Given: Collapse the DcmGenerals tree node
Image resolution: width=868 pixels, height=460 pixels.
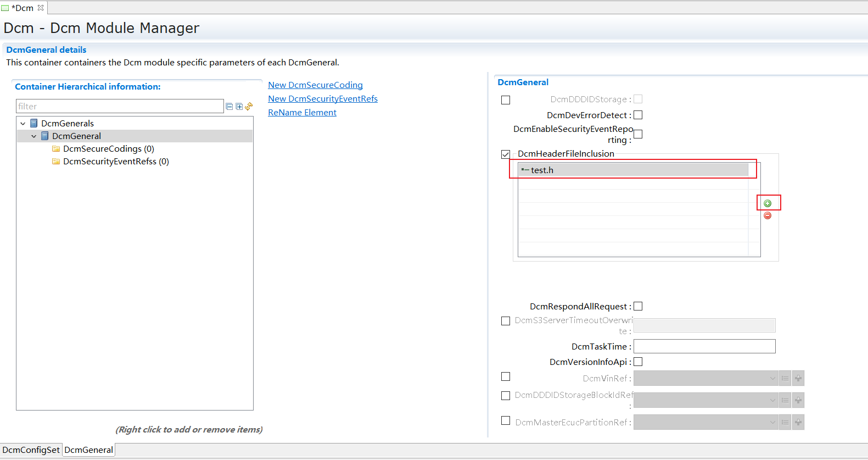Looking at the screenshot, I should coord(23,124).
